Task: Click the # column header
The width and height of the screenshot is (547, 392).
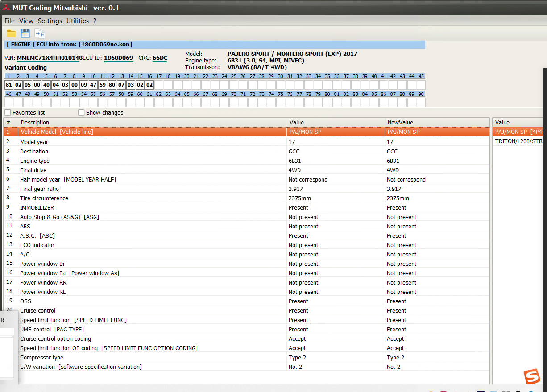Action: point(11,123)
